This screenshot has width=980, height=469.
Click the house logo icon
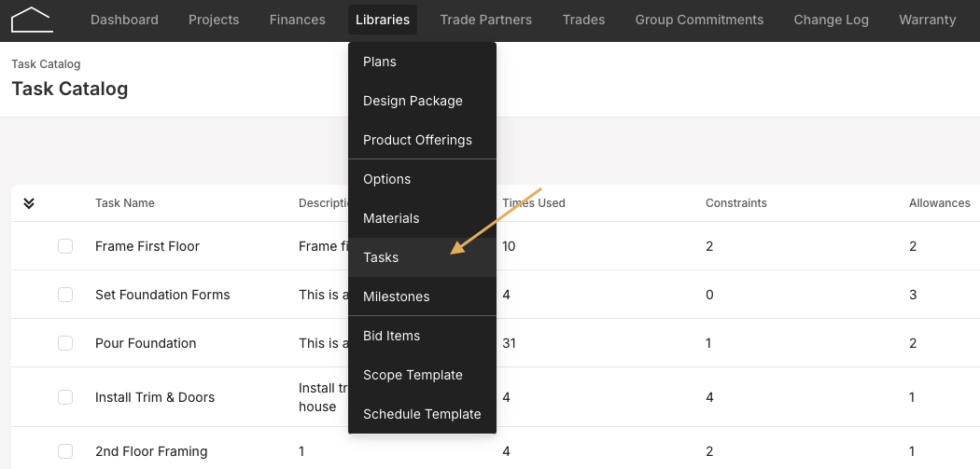coord(32,20)
